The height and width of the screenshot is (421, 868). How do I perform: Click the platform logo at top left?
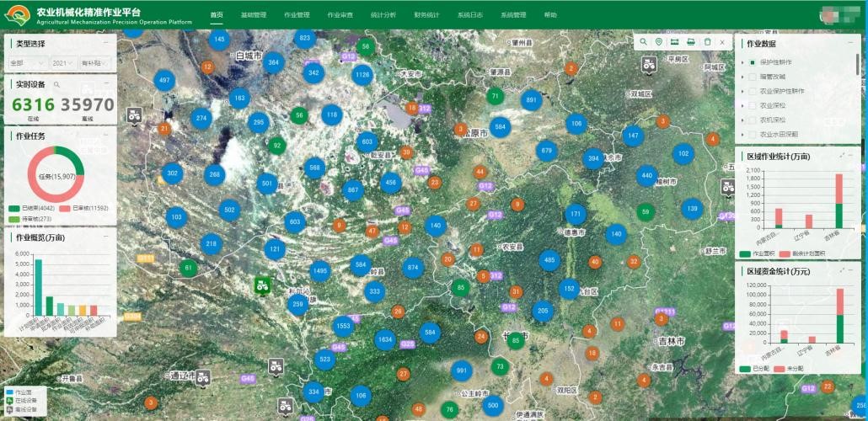17,14
